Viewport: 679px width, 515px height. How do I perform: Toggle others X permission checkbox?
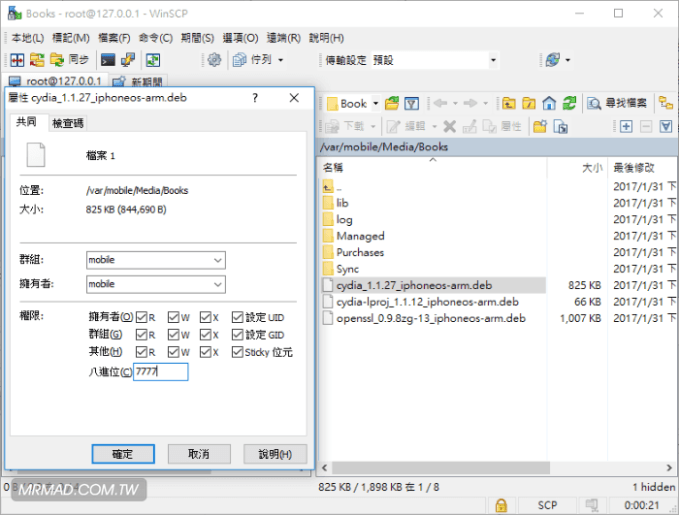(205, 352)
